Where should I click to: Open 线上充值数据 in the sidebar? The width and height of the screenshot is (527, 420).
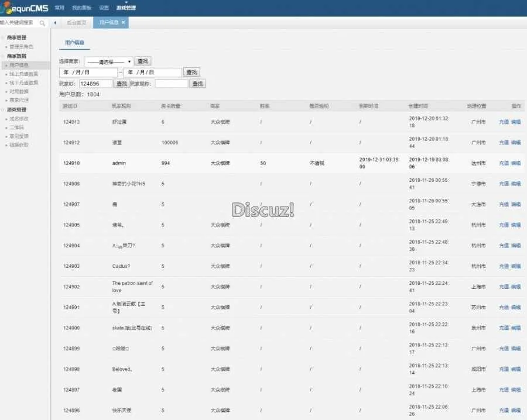(x=23, y=74)
